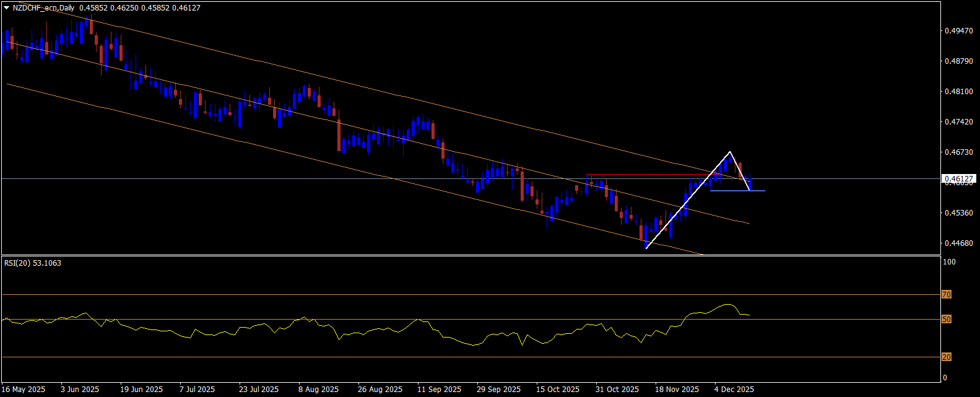Click the NZDCHF_ecn,Daily chart title

[43, 8]
